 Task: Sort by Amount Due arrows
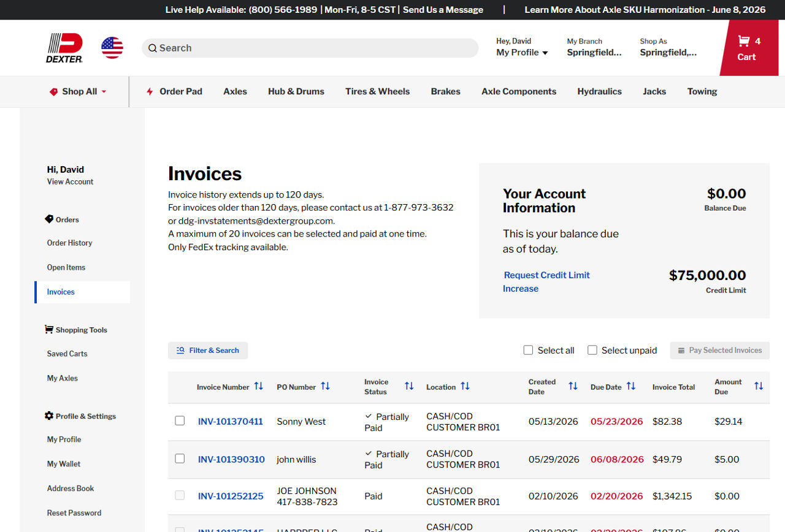tap(759, 386)
